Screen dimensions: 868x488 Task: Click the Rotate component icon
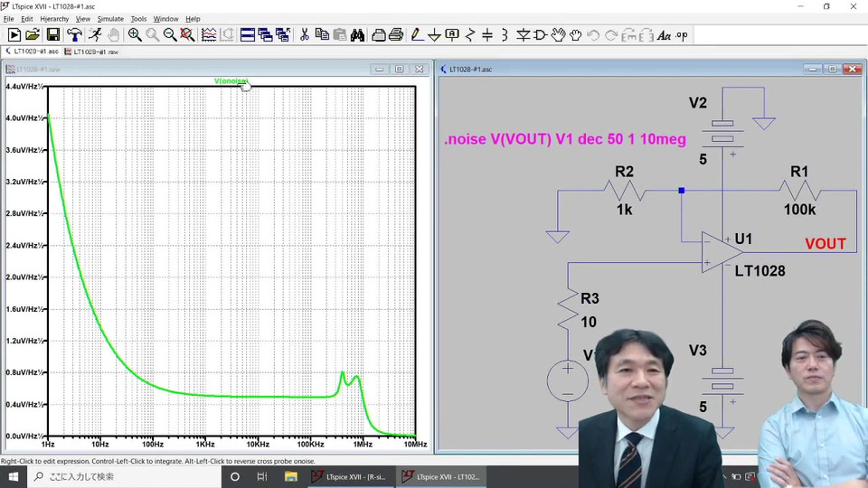coord(629,35)
